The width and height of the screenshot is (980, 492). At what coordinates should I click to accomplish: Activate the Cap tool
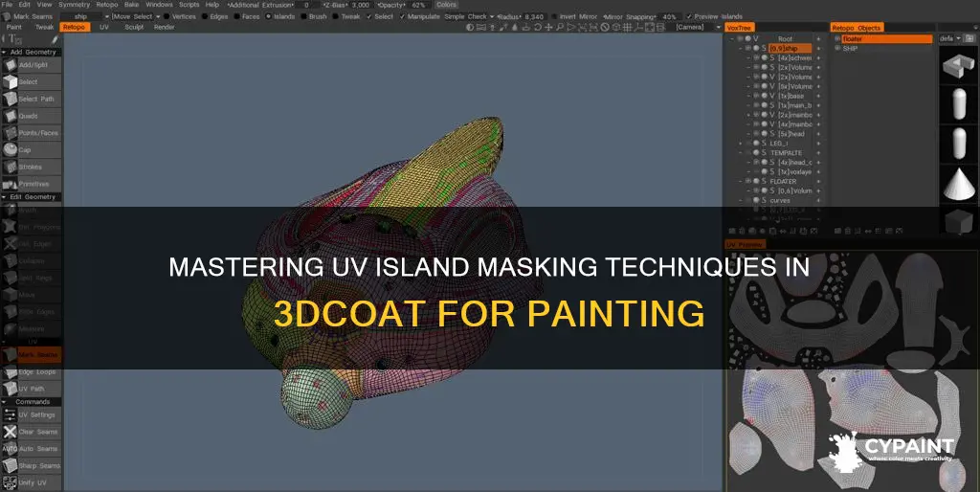(32, 149)
